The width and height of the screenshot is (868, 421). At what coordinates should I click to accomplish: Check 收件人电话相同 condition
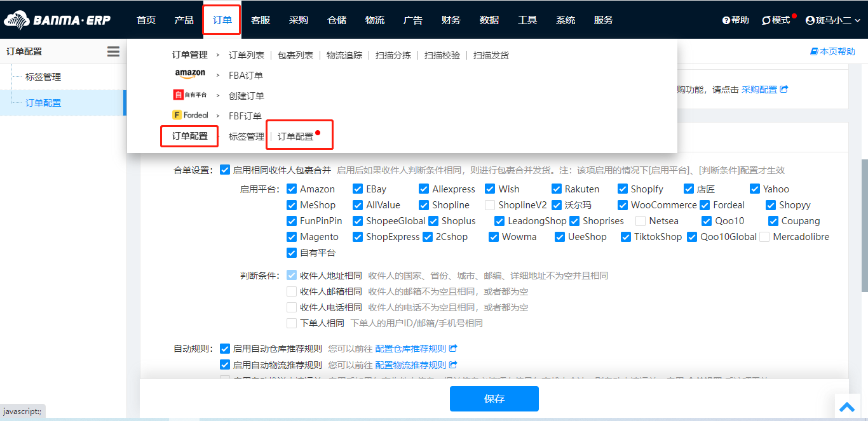pyautogui.click(x=292, y=307)
